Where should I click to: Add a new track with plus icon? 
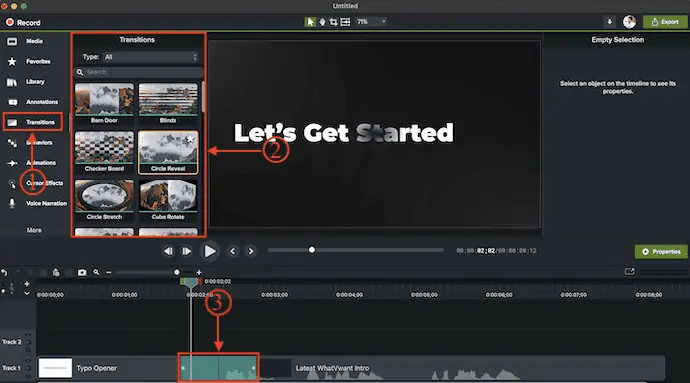tap(27, 284)
